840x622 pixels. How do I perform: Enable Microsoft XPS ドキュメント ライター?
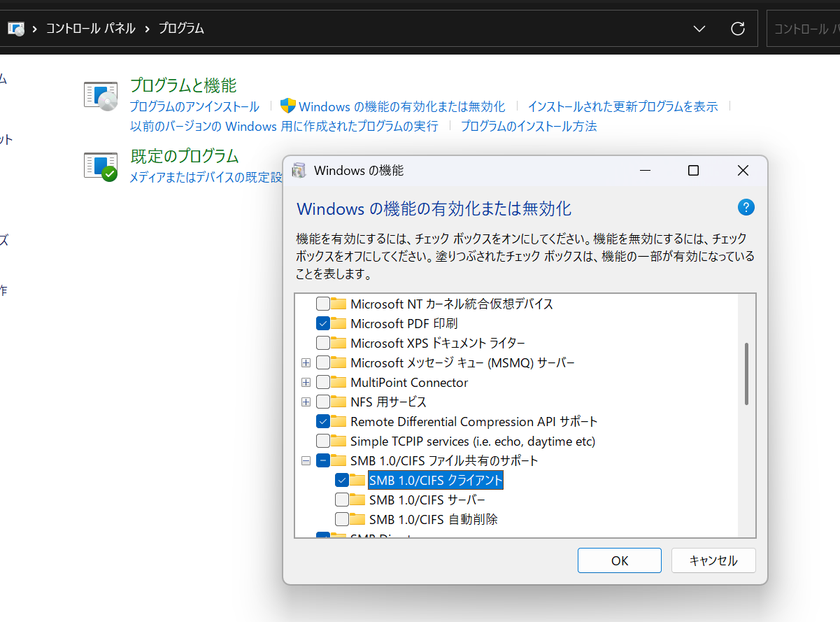pyautogui.click(x=323, y=343)
